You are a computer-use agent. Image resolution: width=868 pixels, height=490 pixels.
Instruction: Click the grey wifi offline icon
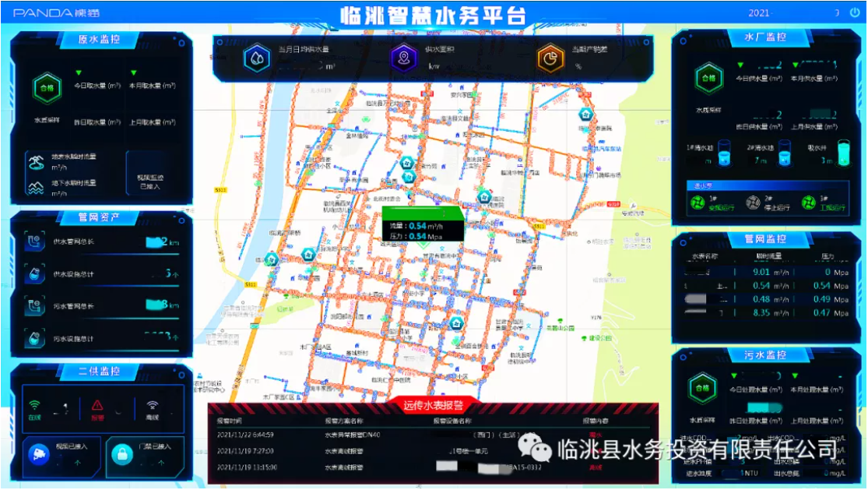point(153,405)
